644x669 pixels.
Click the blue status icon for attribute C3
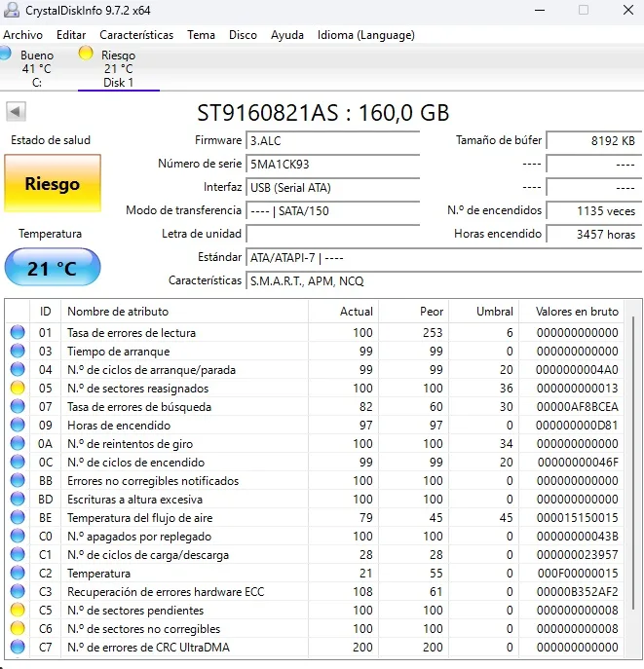click(x=18, y=592)
